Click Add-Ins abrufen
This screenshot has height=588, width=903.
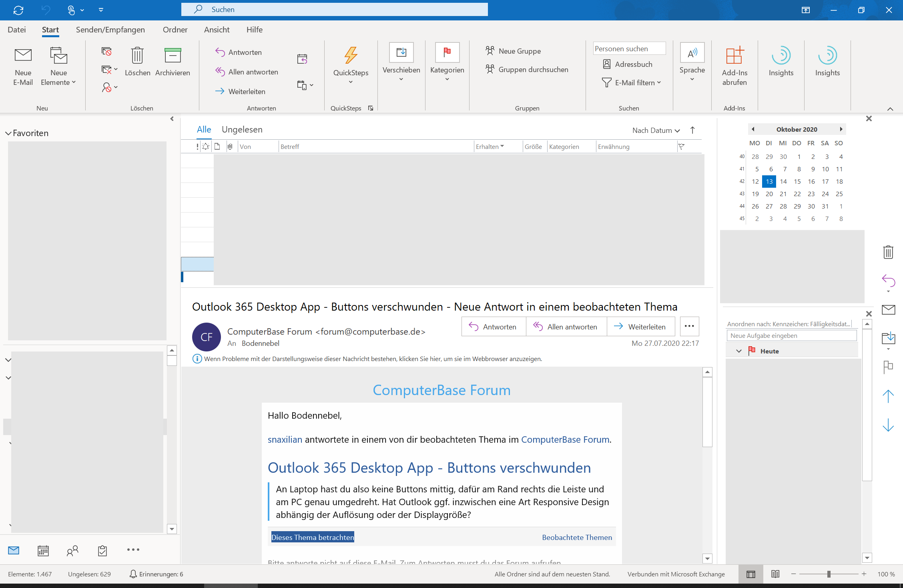coord(734,66)
